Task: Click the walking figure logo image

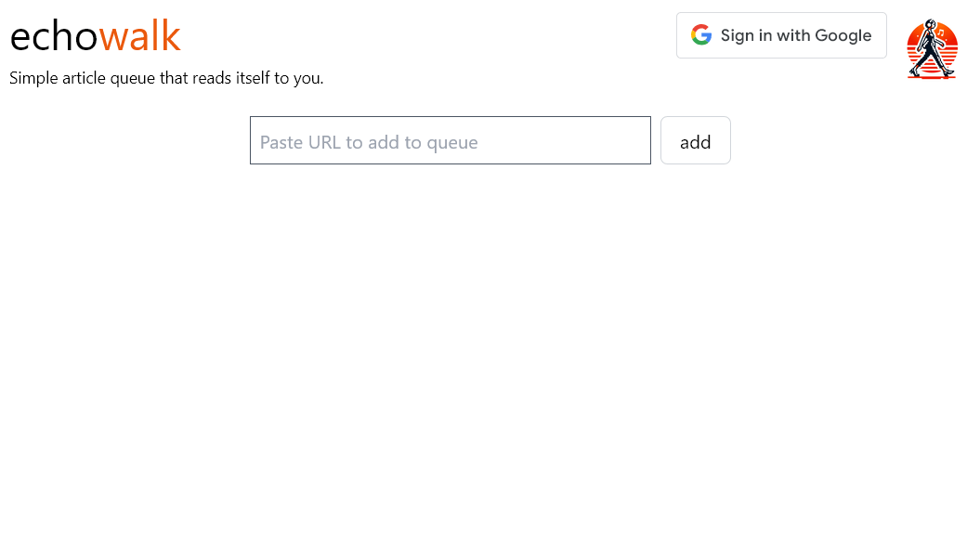Action: tap(932, 49)
